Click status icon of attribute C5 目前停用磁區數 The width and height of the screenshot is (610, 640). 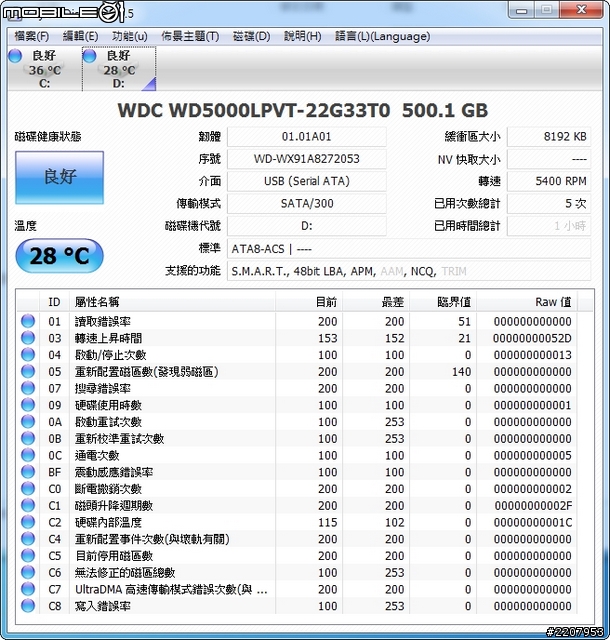click(x=28, y=556)
